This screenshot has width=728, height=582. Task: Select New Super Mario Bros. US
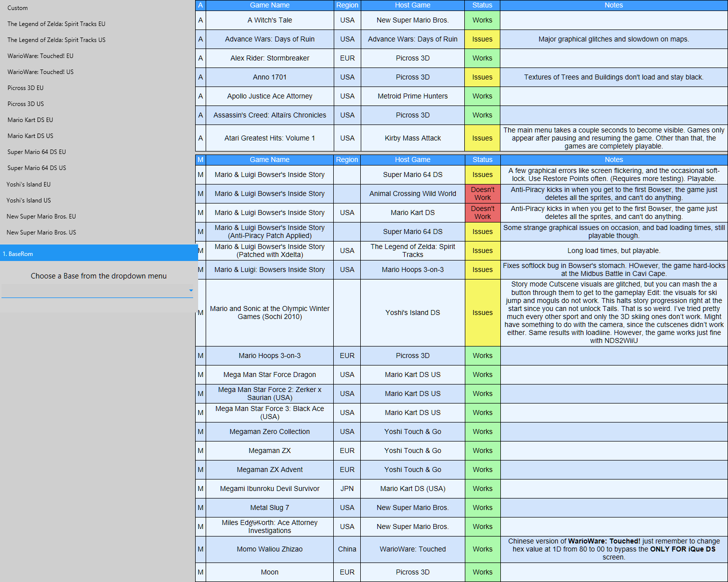click(x=41, y=232)
